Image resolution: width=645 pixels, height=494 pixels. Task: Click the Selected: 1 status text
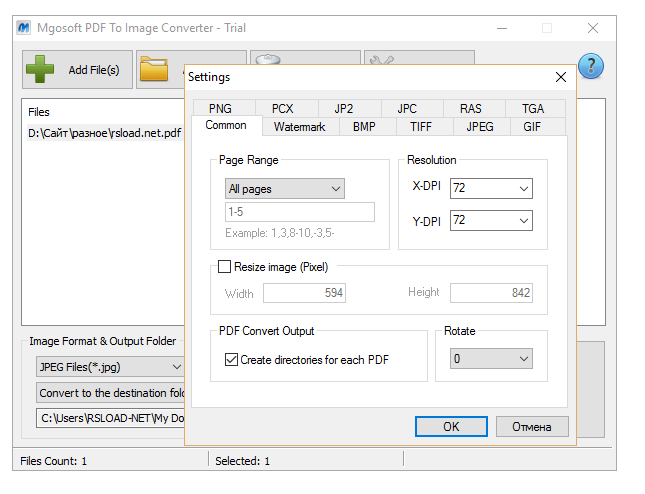[243, 461]
